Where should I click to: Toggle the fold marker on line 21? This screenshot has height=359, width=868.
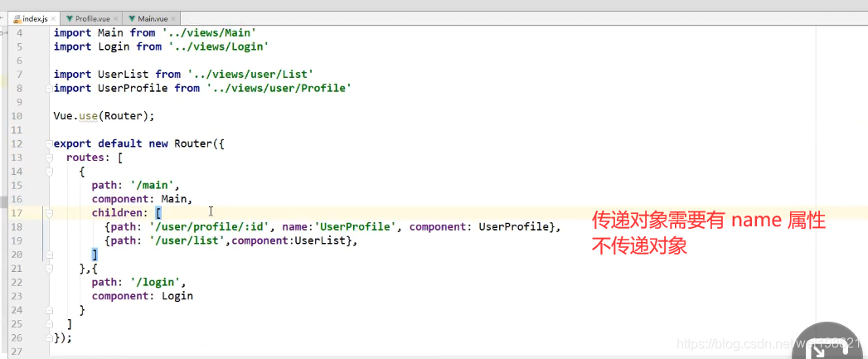pos(49,268)
